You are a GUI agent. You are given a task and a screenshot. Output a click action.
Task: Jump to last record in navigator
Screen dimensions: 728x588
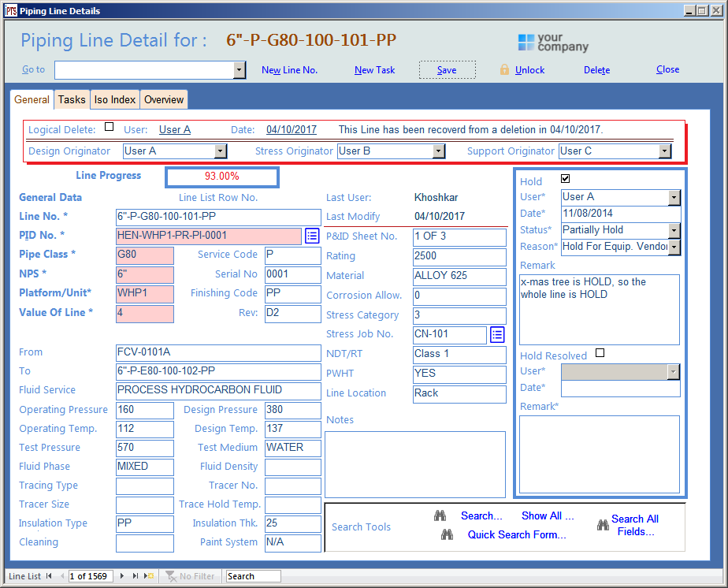pos(135,576)
